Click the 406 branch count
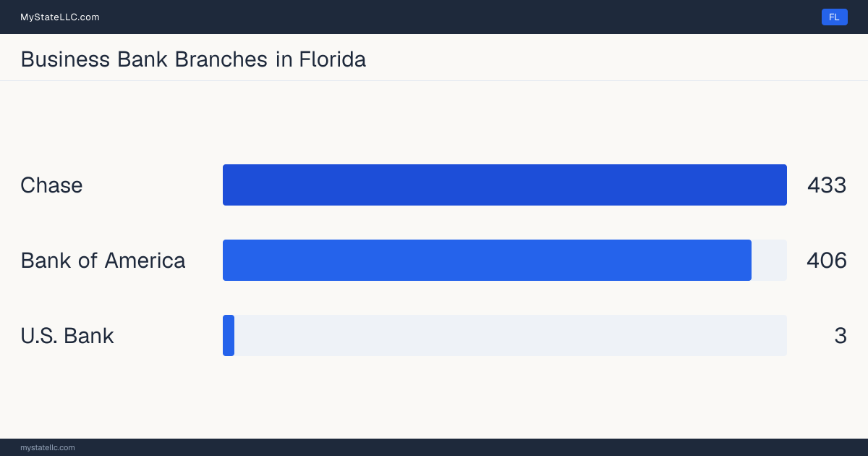 tap(827, 261)
